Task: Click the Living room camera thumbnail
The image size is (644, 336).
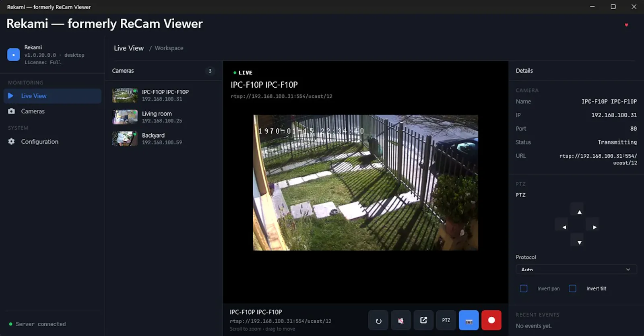Action: pos(125,117)
